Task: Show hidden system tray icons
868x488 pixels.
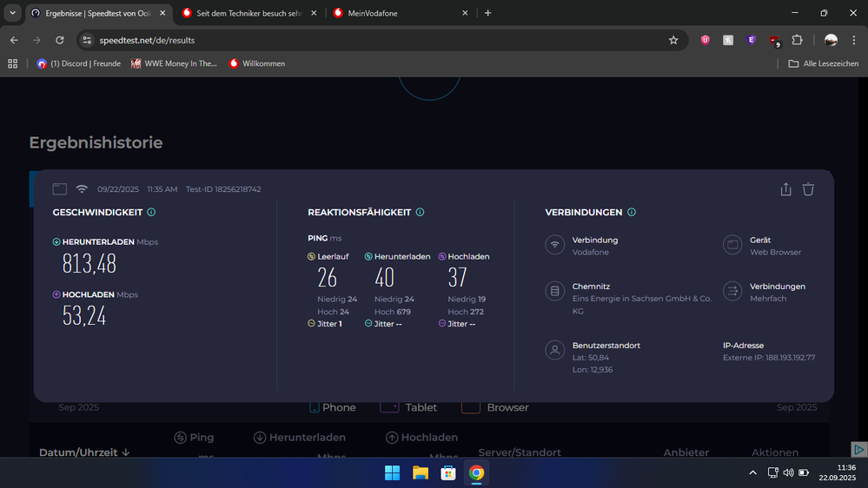Action: pos(752,472)
